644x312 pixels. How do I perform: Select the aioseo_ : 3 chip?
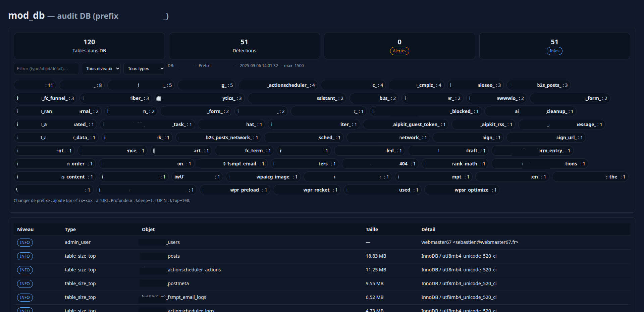(475, 85)
